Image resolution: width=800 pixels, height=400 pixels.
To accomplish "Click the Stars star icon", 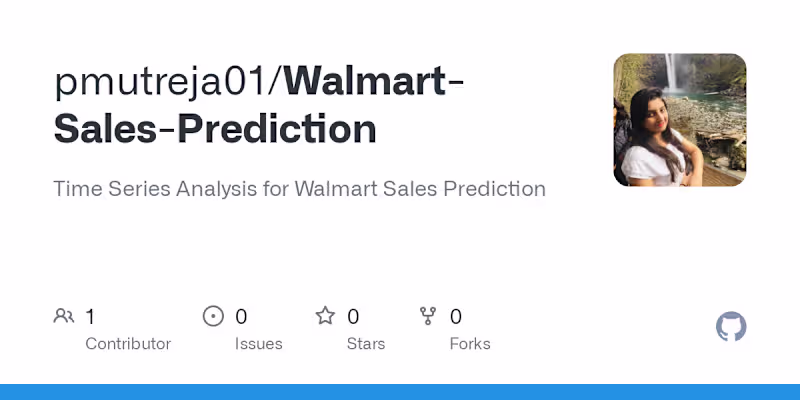I will pos(325,317).
